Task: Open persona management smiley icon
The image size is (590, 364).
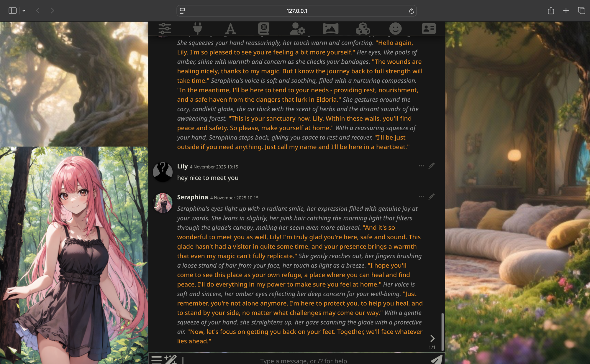Action: (x=395, y=29)
